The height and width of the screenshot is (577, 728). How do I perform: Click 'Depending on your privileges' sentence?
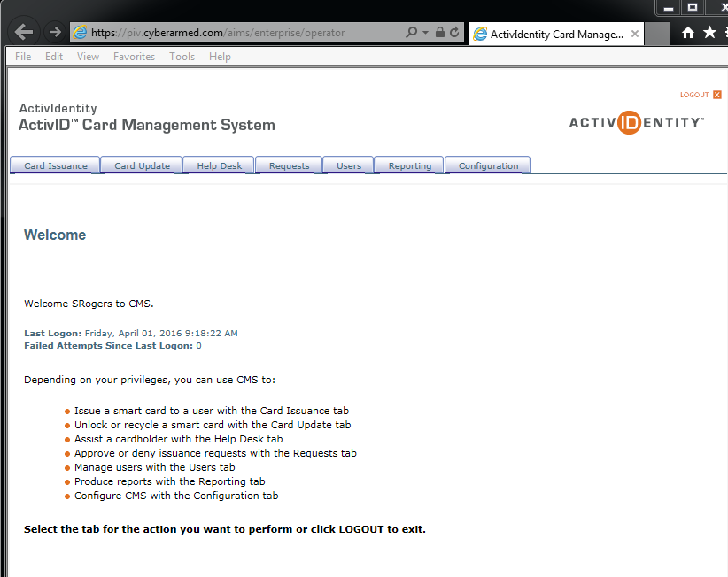click(x=150, y=380)
